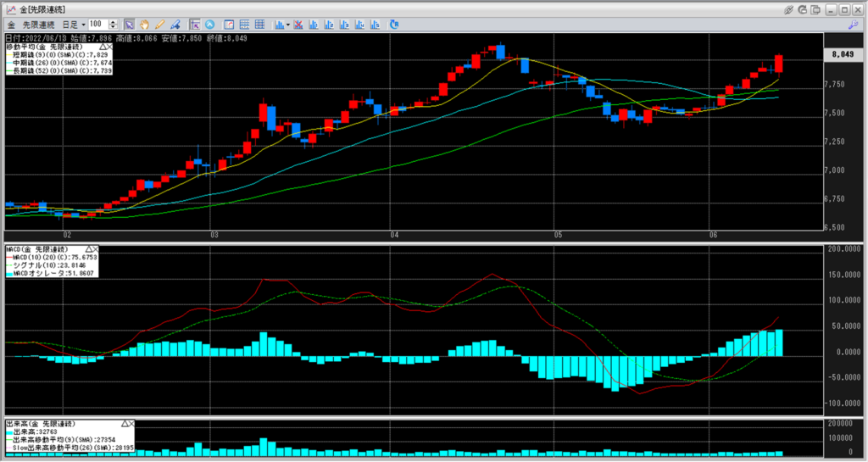Image resolution: width=868 pixels, height=462 pixels.
Task: Click the reload icon in title bar
Action: [x=804, y=8]
